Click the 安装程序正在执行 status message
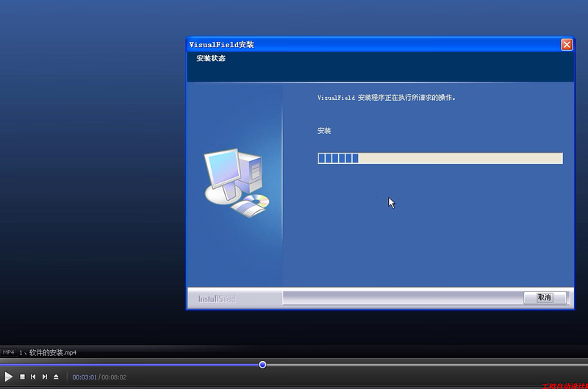Image resolution: width=588 pixels, height=389 pixels. (x=387, y=98)
